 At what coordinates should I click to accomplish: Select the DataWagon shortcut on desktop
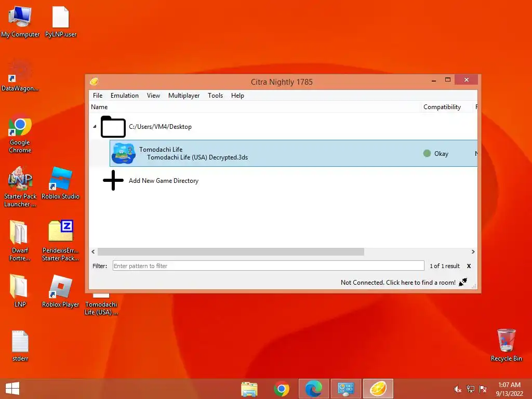20,75
